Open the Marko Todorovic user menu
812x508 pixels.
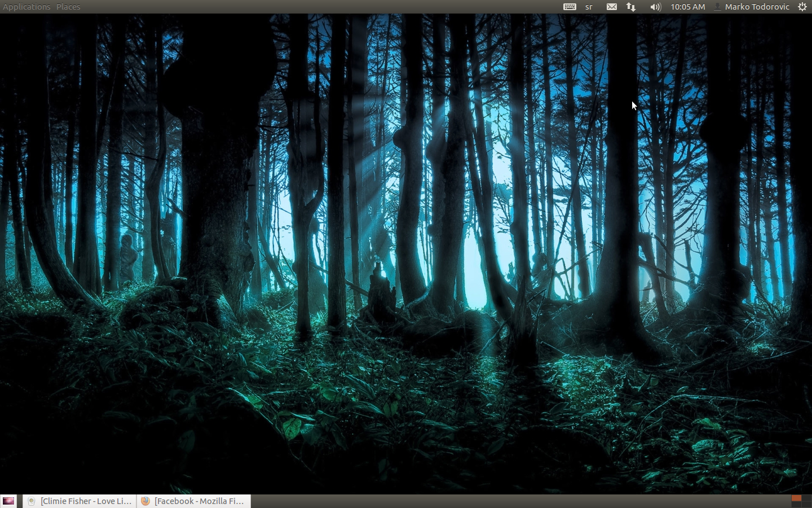[x=757, y=7]
